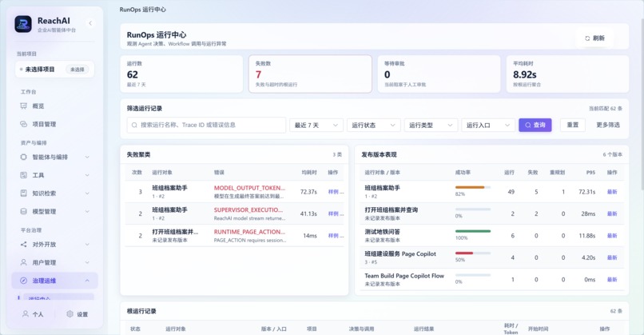644x335 pixels.
Task: Click 72.31s P95 value for 班组档案助手
Action: [x=587, y=192]
